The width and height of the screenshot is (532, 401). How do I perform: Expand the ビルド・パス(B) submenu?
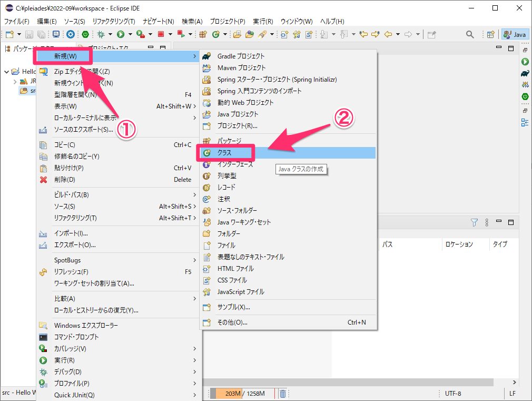click(x=118, y=195)
